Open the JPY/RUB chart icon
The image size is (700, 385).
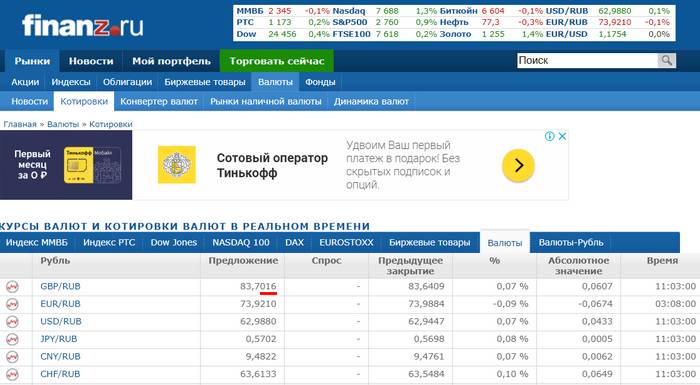click(12, 339)
